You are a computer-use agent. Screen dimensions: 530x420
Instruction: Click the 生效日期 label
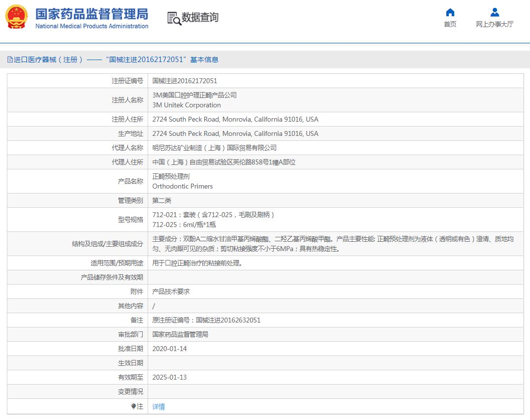[x=130, y=363]
